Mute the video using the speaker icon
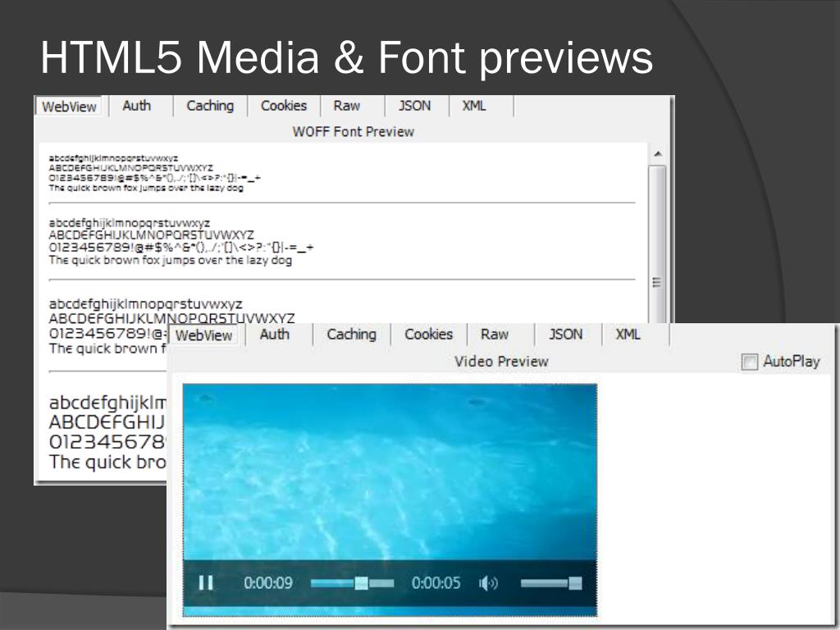840x630 pixels. 488,583
